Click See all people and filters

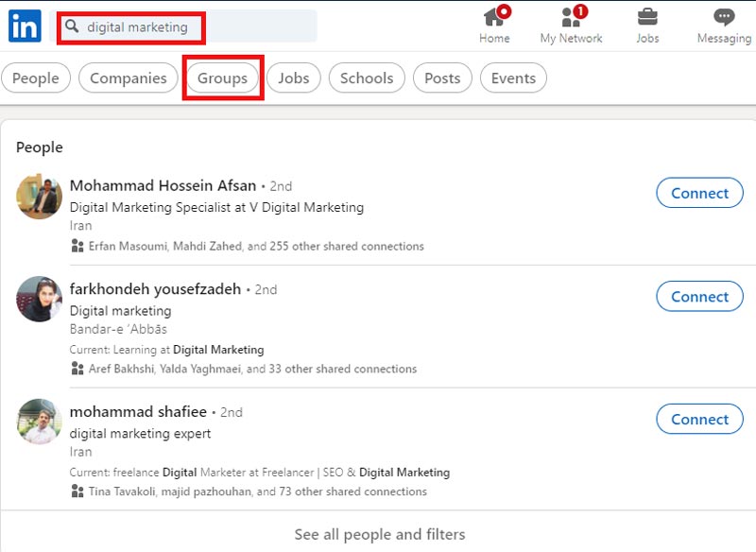tap(379, 534)
